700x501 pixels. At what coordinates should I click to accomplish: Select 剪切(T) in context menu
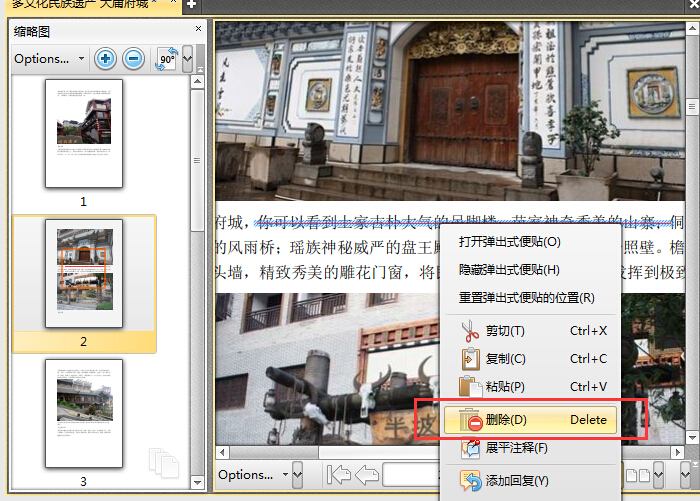530,331
